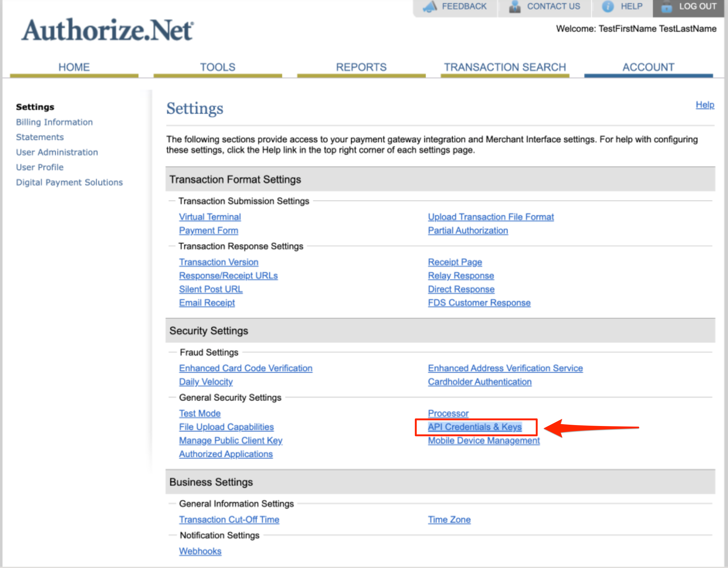The width and height of the screenshot is (728, 568).
Task: Click the Feedback megaphone icon
Action: pyautogui.click(x=430, y=6)
